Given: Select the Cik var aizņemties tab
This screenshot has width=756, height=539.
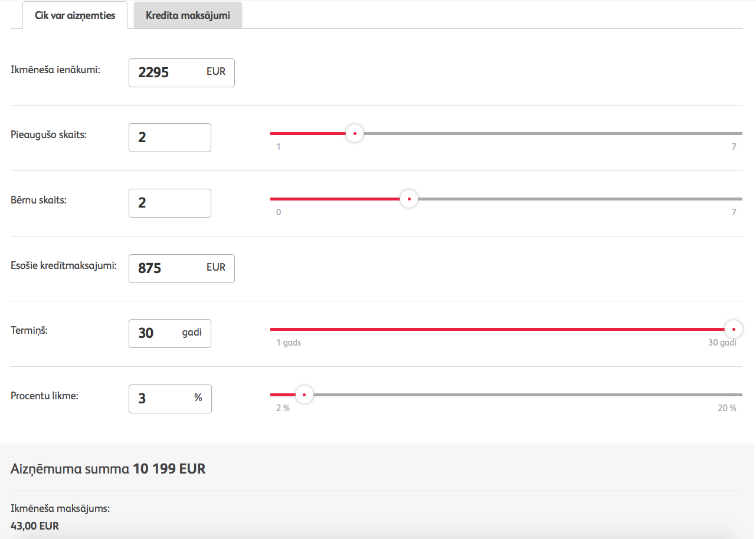Looking at the screenshot, I should tap(75, 15).
